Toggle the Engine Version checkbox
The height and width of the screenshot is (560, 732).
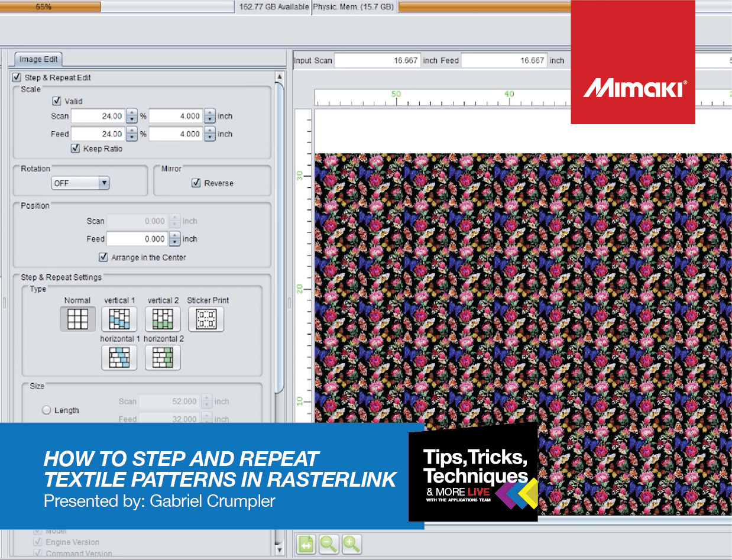[x=37, y=542]
